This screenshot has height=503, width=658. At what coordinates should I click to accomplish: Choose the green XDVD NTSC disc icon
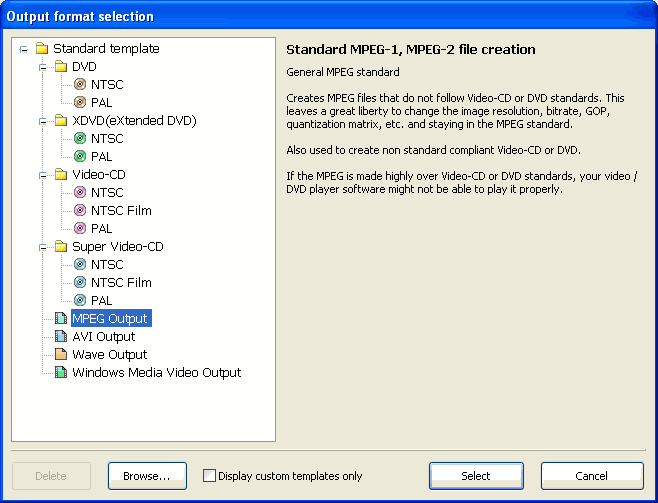(x=80, y=138)
